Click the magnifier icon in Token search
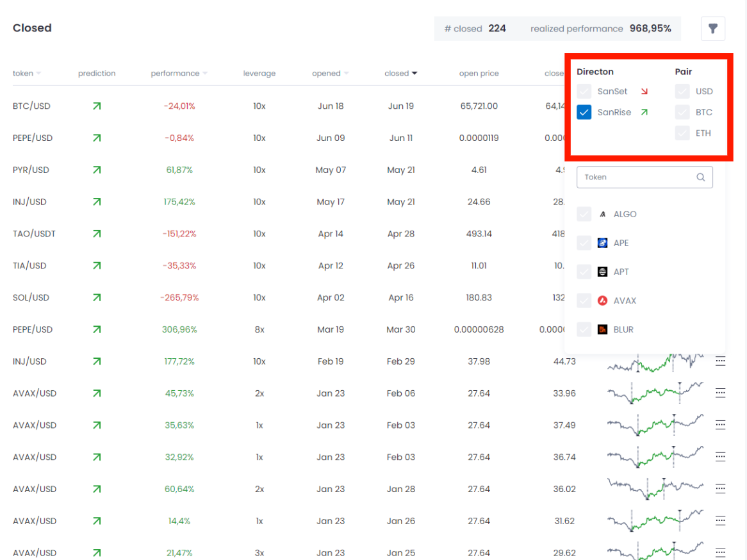747x560 pixels. [700, 177]
